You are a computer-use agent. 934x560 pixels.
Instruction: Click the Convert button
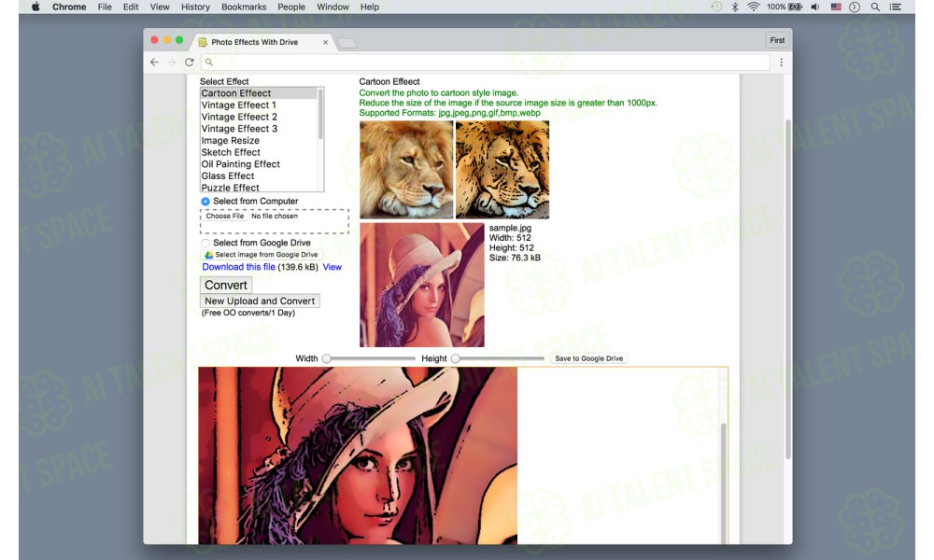pyautogui.click(x=226, y=285)
